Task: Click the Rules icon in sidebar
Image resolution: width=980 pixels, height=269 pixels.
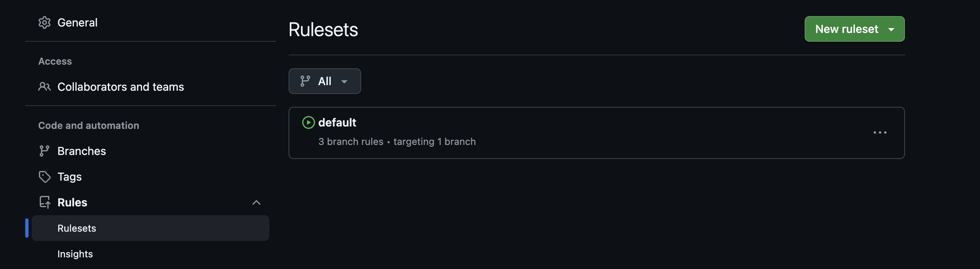Action: pos(45,202)
